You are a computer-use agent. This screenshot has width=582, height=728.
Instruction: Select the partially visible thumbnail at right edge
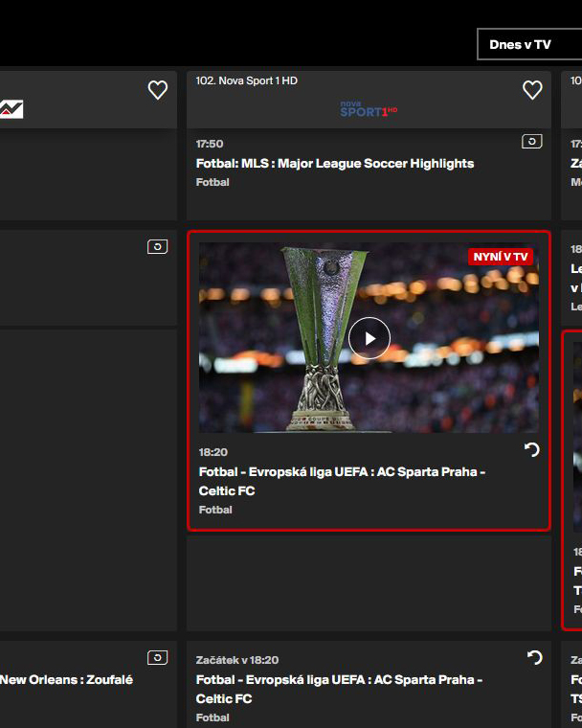point(576,436)
